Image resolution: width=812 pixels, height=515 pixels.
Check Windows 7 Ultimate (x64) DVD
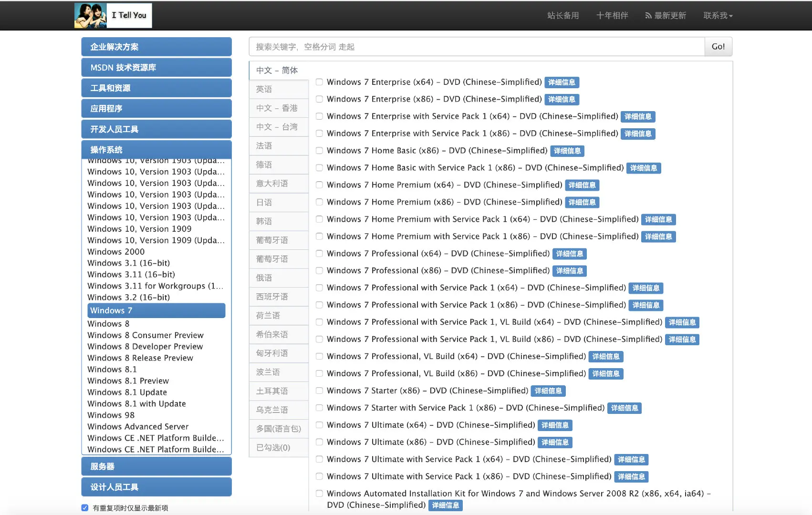tap(319, 425)
